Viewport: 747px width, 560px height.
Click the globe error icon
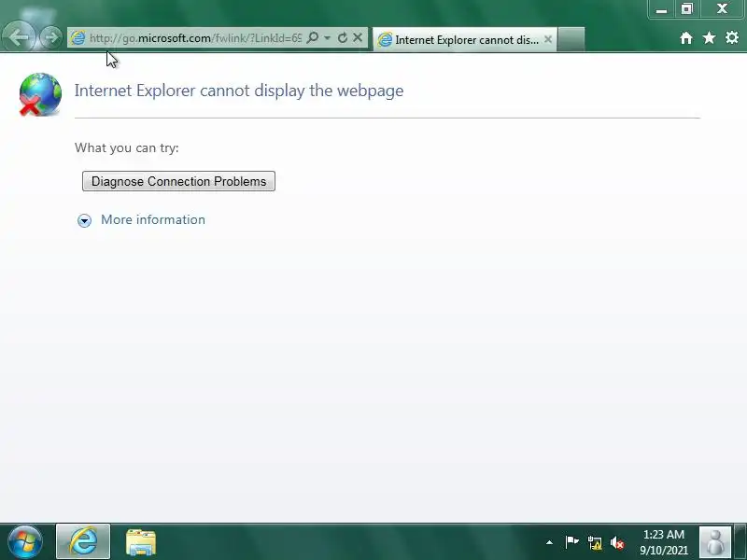pyautogui.click(x=40, y=94)
